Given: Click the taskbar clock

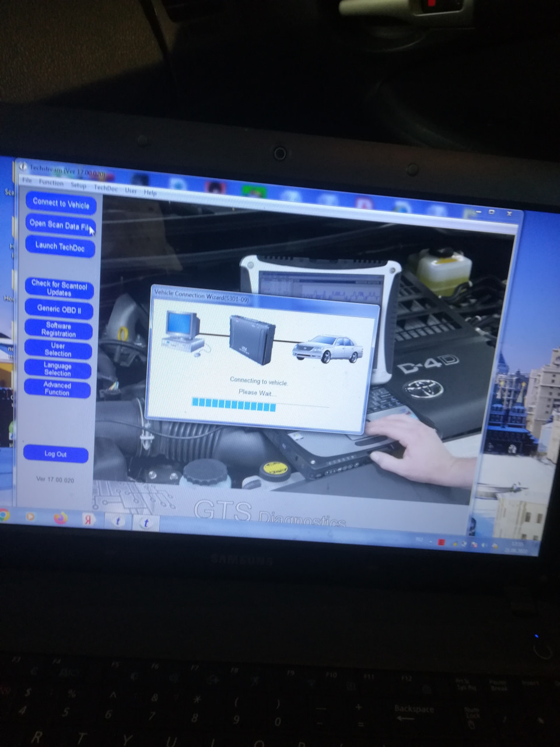Looking at the screenshot, I should point(516,548).
